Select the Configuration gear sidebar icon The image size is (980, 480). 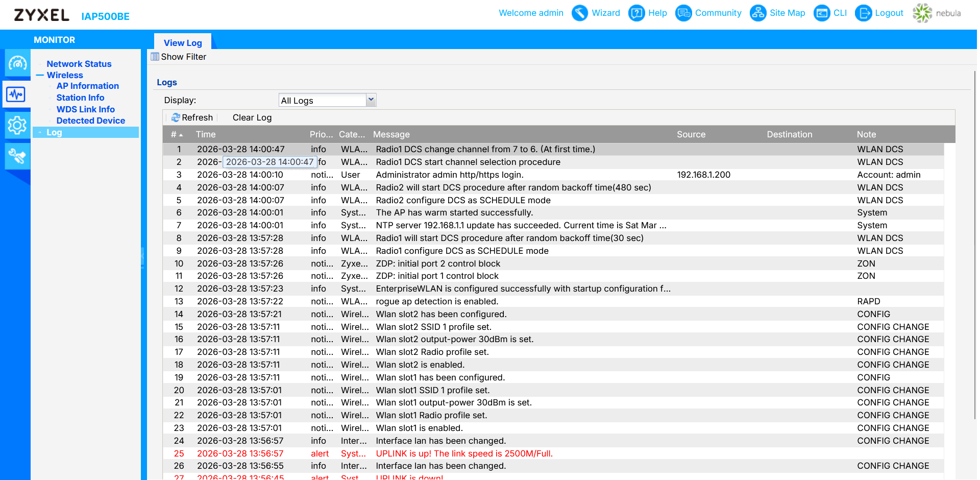tap(17, 125)
